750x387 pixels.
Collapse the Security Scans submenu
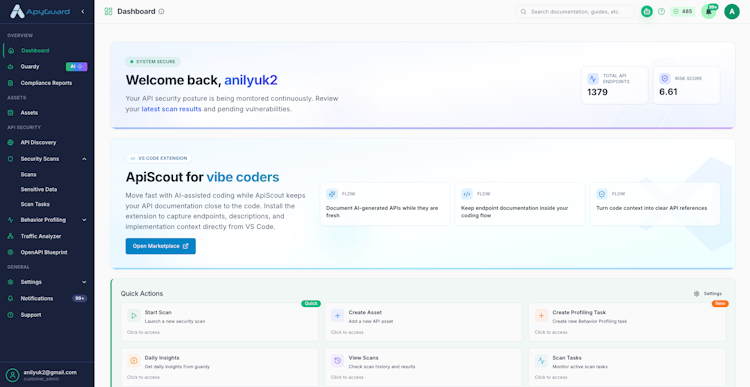tap(84, 159)
